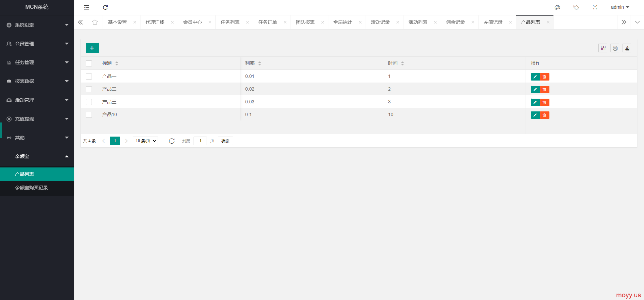Viewport: 644px width, 300px height.
Task: Click the tag note icon in the header
Action: (576, 7)
